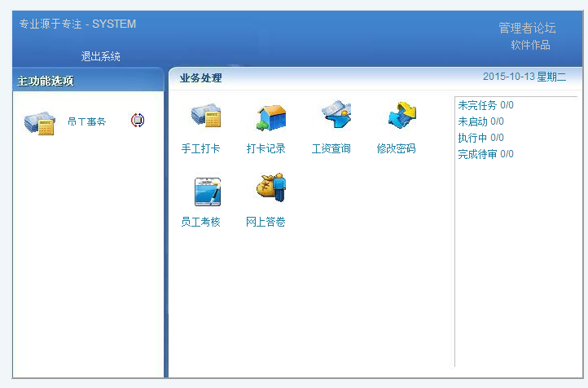Screen dimensions: 588x388
Task: Select the 员工事务 text label
Action: [86, 121]
